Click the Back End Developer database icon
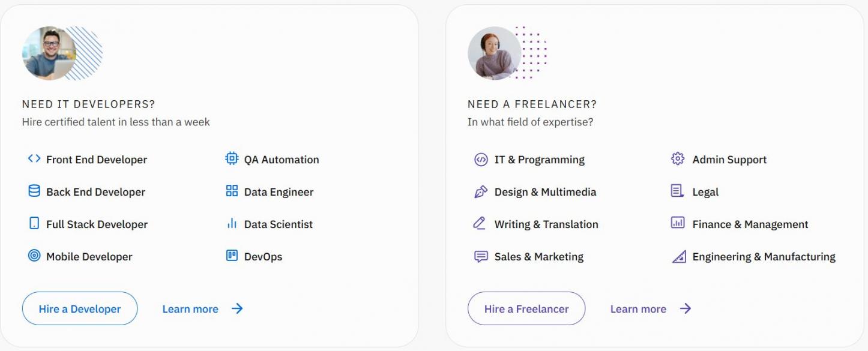The height and width of the screenshot is (351, 868). [x=34, y=191]
